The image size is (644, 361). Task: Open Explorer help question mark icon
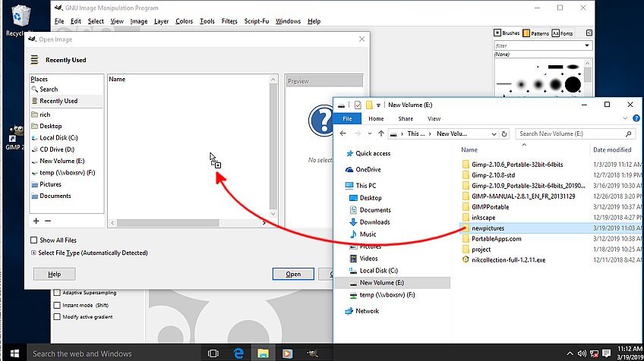coord(636,118)
